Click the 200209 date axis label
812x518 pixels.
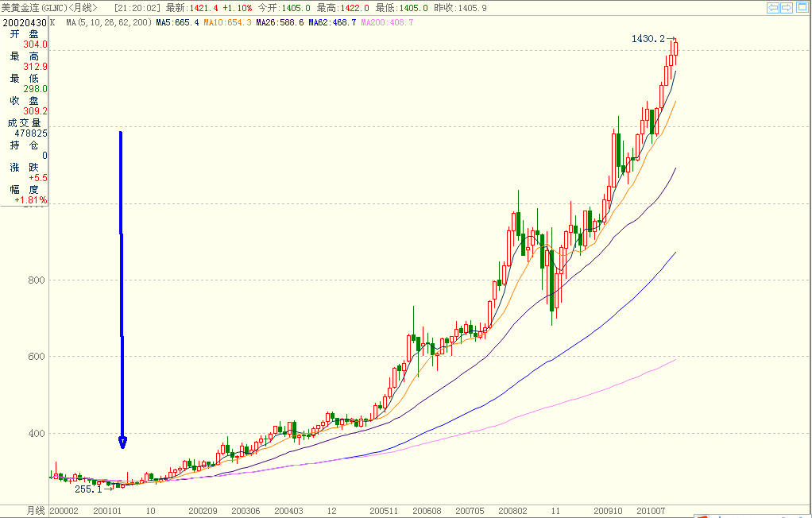click(x=203, y=512)
